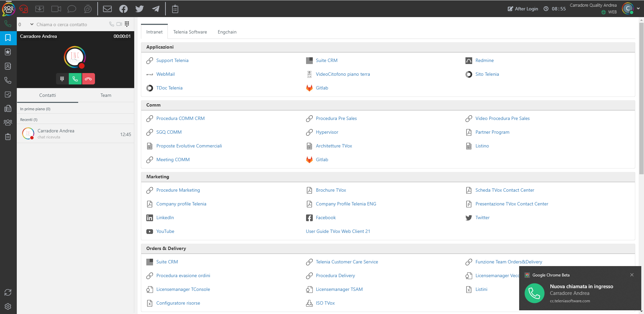Open the After Login status selector

pos(523,9)
